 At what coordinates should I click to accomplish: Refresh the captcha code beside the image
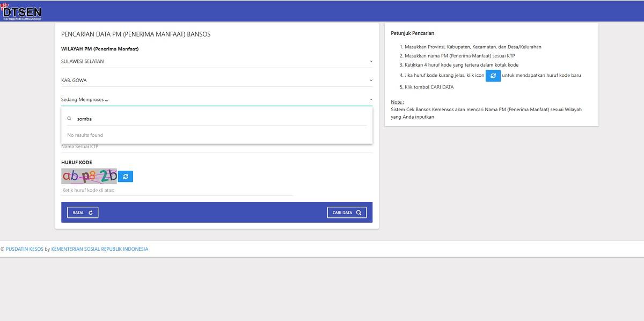(x=126, y=176)
